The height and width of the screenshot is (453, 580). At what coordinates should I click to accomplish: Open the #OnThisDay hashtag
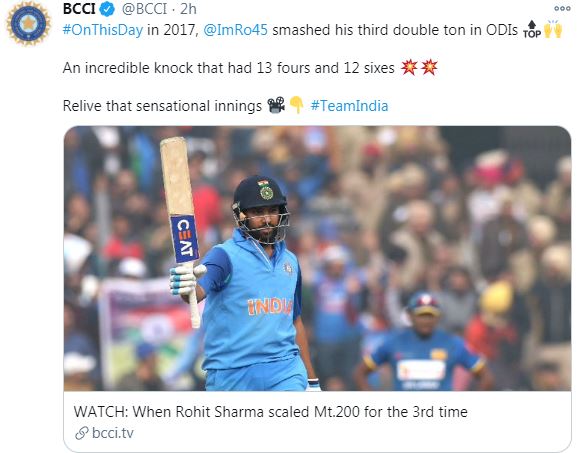point(103,30)
